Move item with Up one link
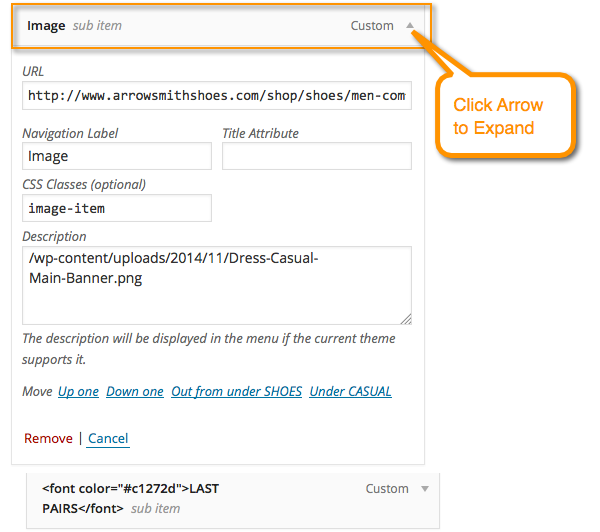The height and width of the screenshot is (532, 600). tap(78, 392)
